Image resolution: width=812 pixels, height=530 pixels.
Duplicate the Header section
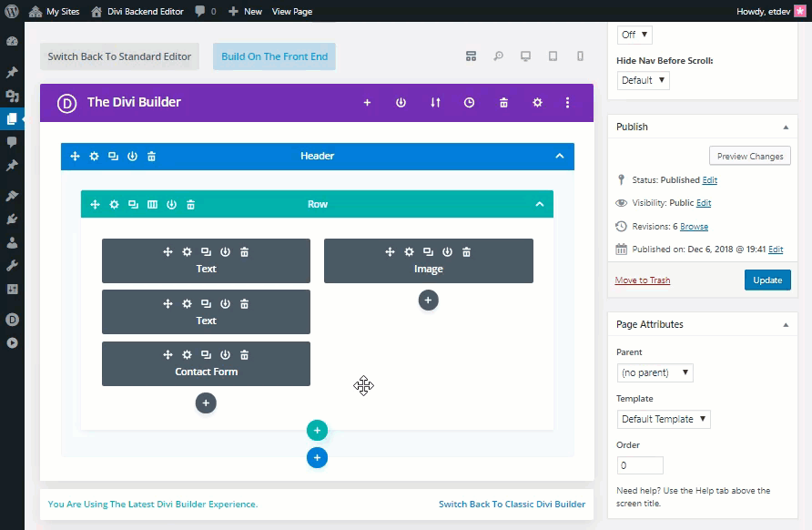point(113,156)
